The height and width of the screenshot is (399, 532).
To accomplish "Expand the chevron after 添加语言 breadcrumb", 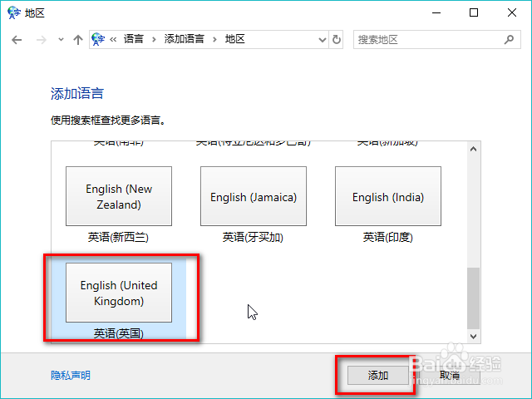I will pyautogui.click(x=214, y=40).
